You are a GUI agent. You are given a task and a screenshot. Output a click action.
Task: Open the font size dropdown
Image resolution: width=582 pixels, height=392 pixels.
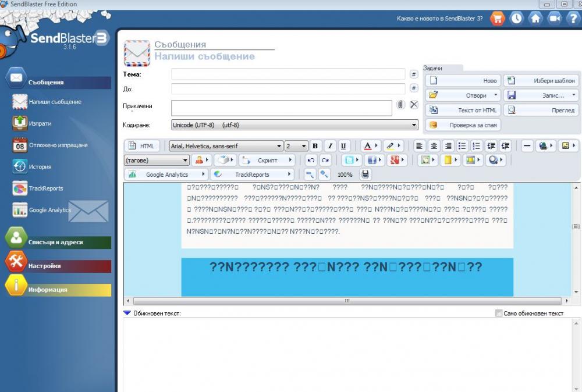pyautogui.click(x=296, y=146)
